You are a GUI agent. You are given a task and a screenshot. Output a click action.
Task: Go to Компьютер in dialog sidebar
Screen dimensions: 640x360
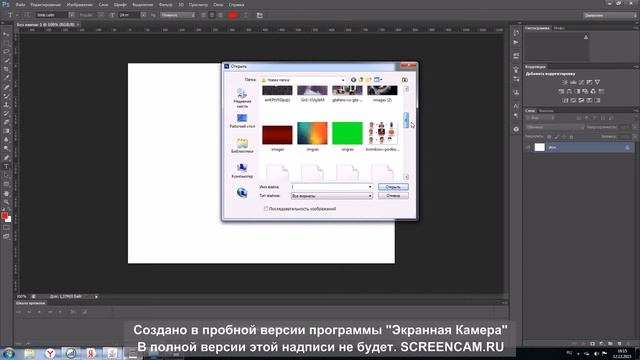[242, 171]
